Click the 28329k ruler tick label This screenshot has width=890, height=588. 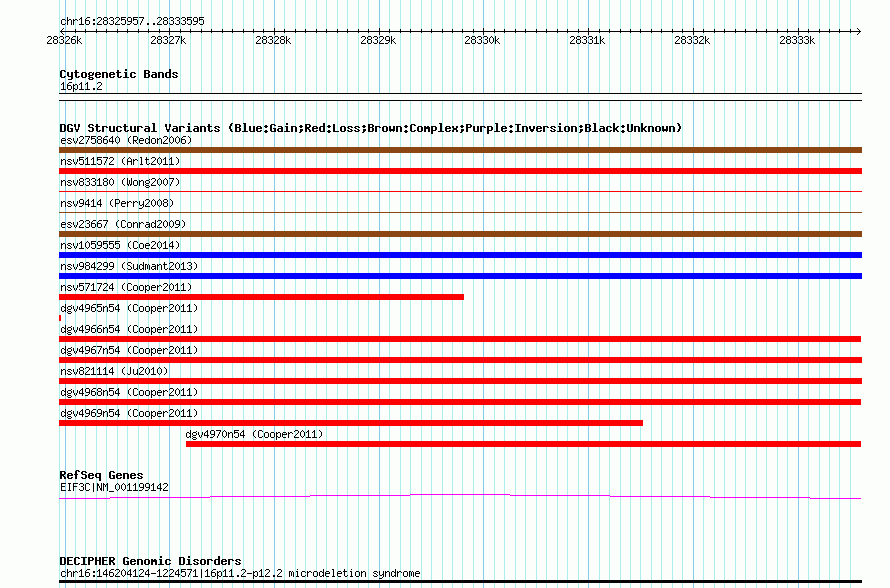point(378,40)
